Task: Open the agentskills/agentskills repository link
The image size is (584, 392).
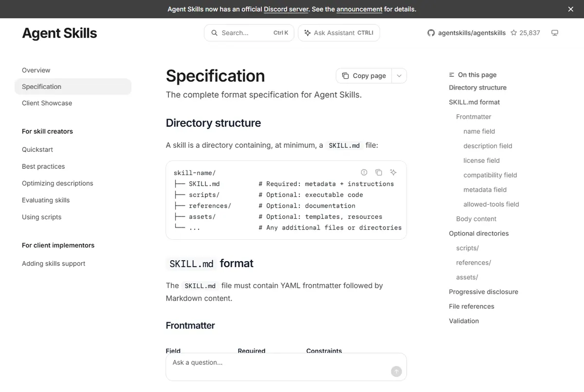Action: (x=472, y=33)
